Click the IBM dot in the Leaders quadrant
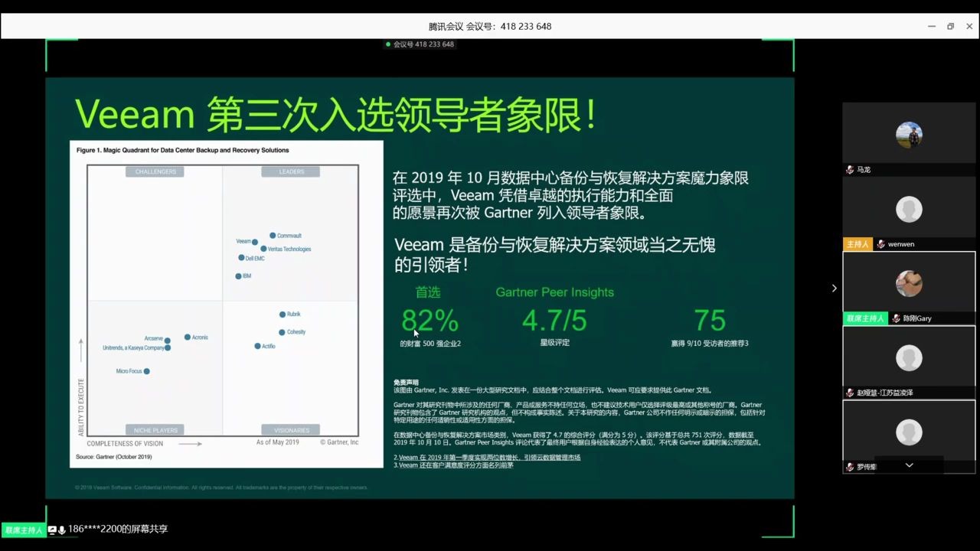980x551 pixels. (x=238, y=276)
